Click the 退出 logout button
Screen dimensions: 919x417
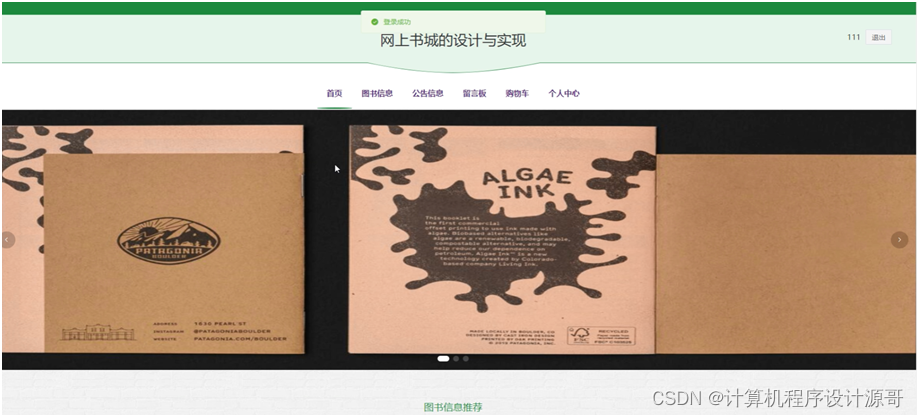878,38
